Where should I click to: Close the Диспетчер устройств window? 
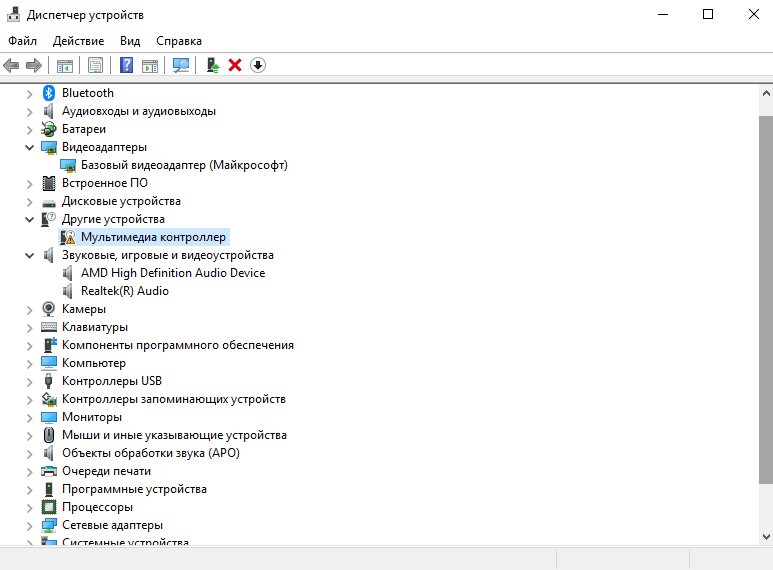[754, 14]
